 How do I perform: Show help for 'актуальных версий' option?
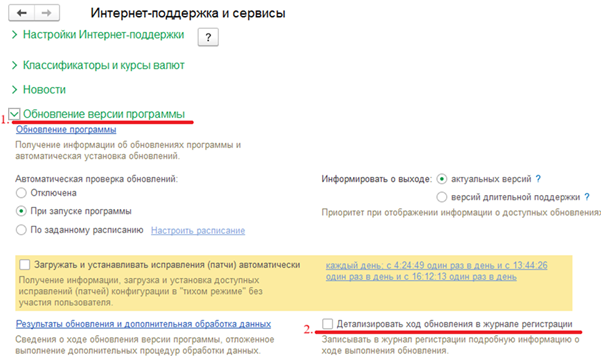(538, 179)
